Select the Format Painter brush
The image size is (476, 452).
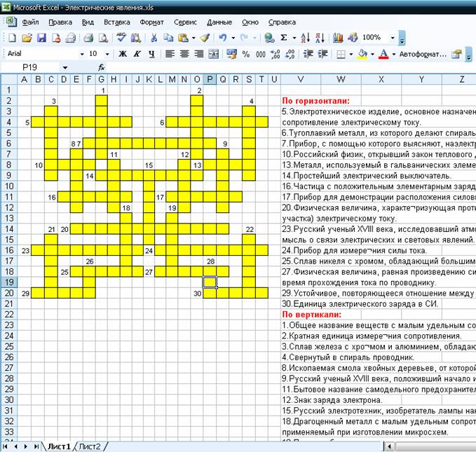[x=205, y=38]
